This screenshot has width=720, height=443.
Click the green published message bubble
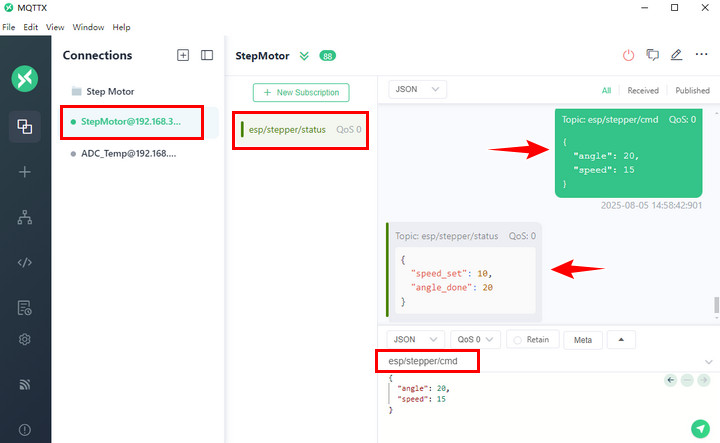(628, 153)
